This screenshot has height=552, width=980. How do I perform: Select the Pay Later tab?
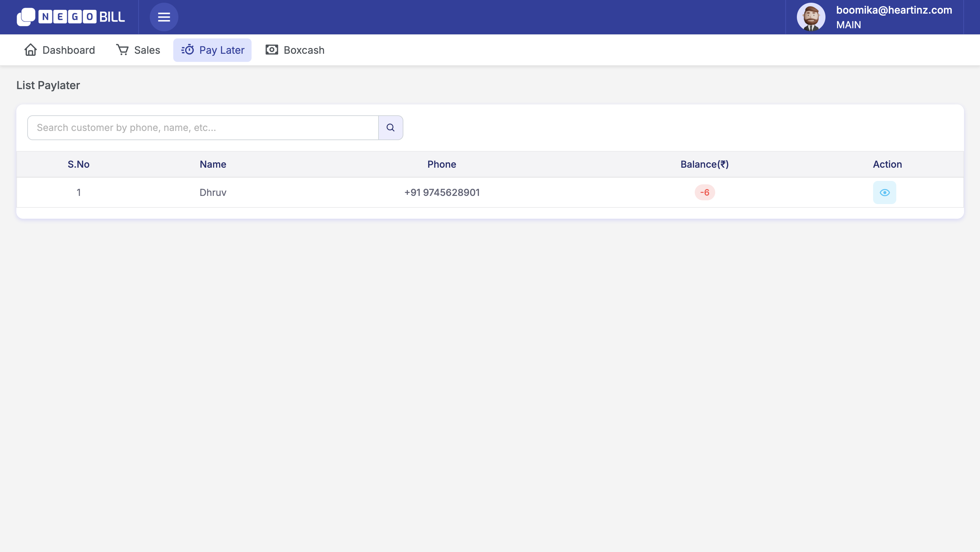(212, 50)
